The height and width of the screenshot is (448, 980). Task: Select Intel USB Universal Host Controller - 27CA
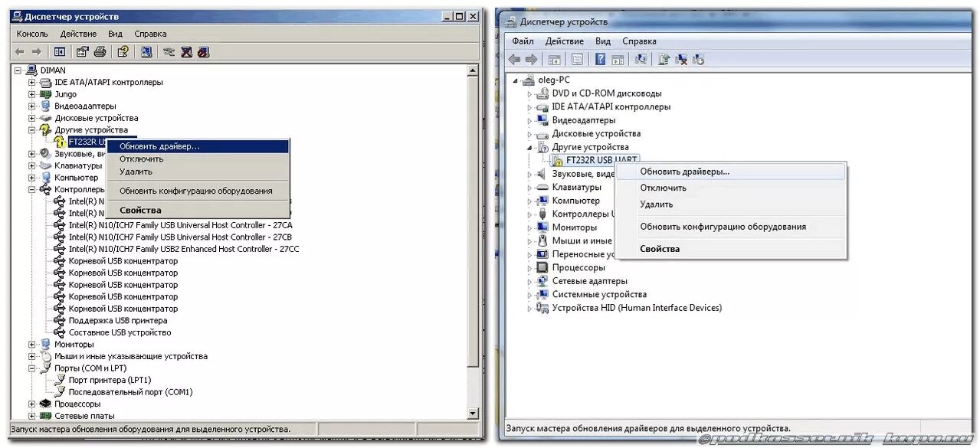tap(181, 225)
